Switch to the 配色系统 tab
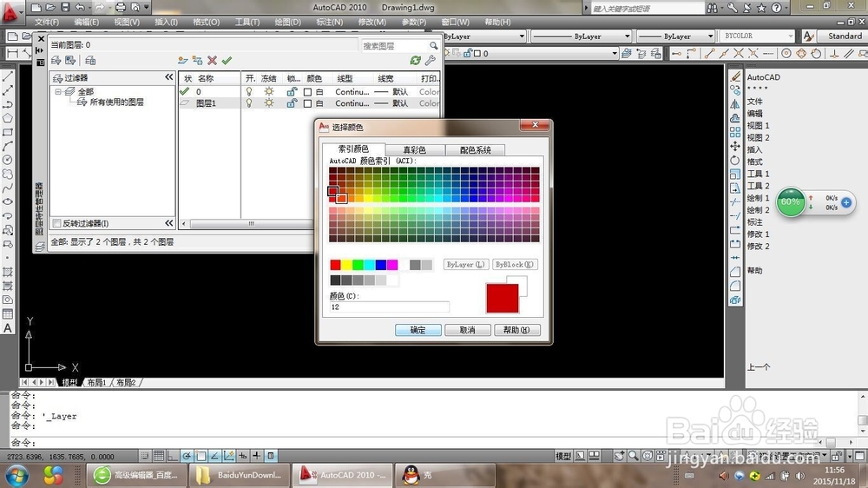This screenshot has height=488, width=868. [x=475, y=149]
